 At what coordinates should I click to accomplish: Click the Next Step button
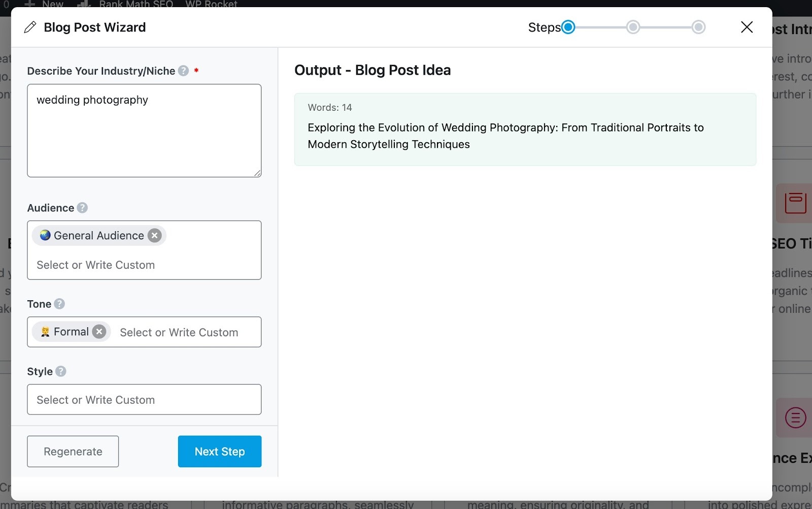[219, 451]
